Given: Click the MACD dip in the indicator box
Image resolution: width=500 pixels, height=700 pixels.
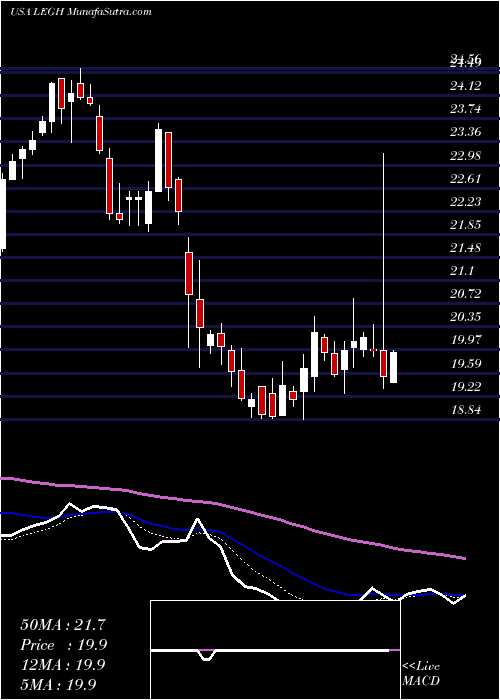Looking at the screenshot, I should 206,655.
